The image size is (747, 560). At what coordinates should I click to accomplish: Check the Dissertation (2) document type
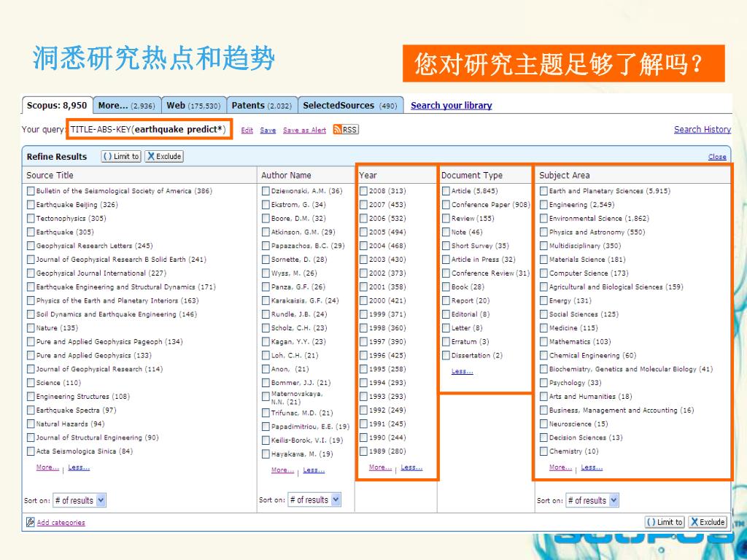(446, 356)
